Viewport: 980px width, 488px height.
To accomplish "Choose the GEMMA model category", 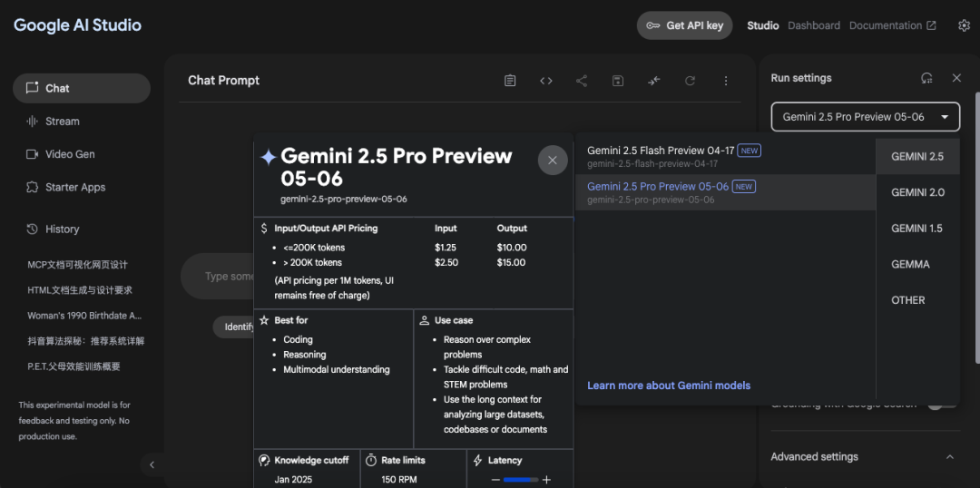I will point(917,264).
